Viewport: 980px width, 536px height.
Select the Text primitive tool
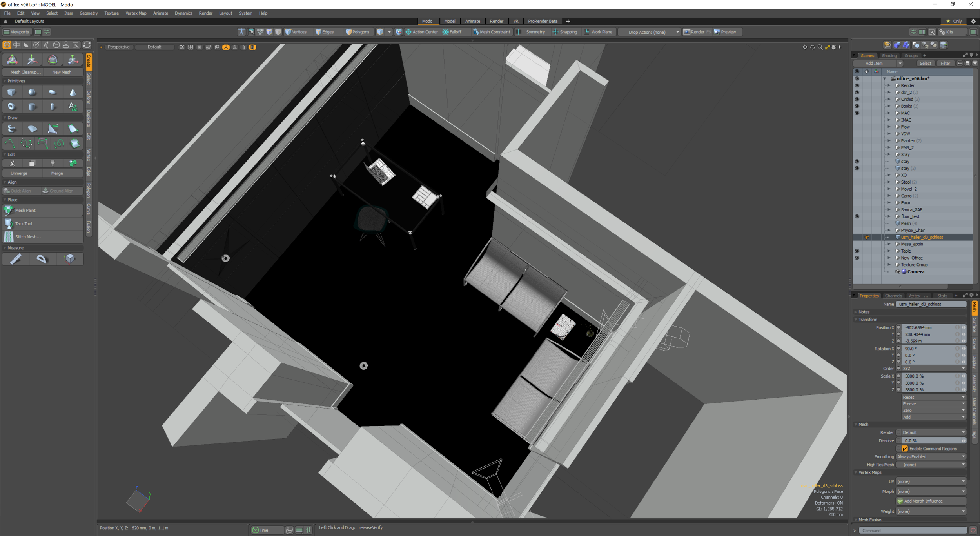(x=73, y=107)
